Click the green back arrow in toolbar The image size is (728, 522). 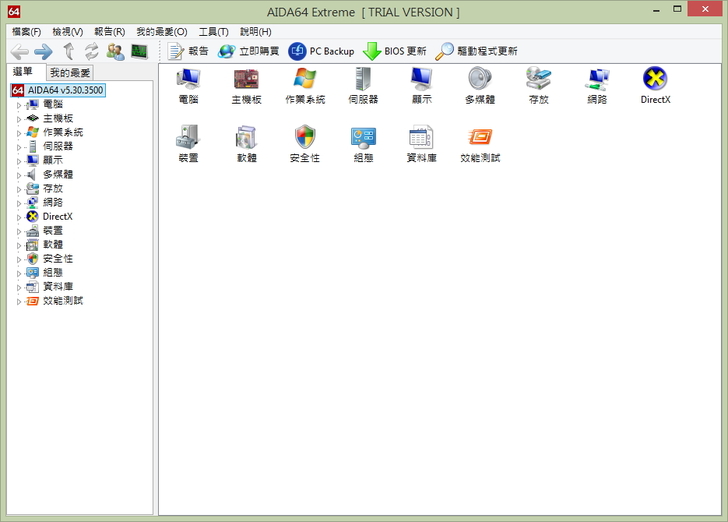(x=20, y=51)
